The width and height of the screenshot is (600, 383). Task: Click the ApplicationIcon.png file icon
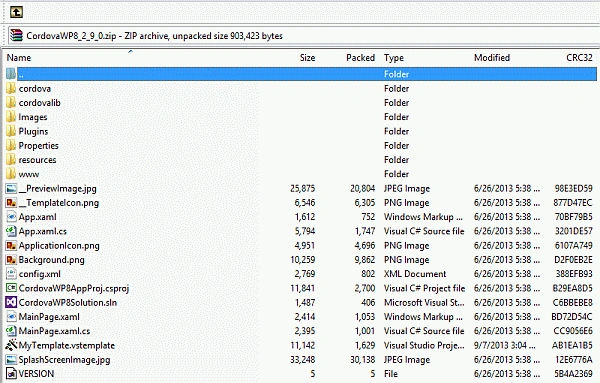coord(11,245)
